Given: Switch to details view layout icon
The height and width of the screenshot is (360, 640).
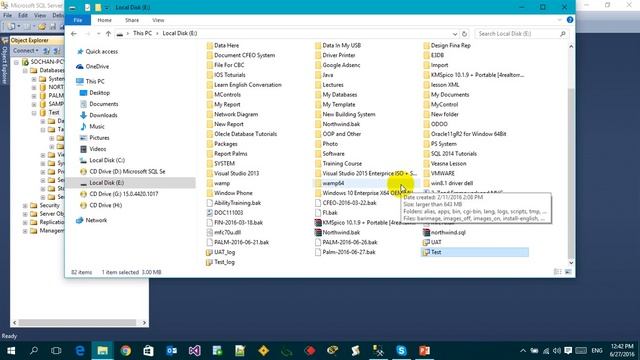Looking at the screenshot, I should coord(558,272).
